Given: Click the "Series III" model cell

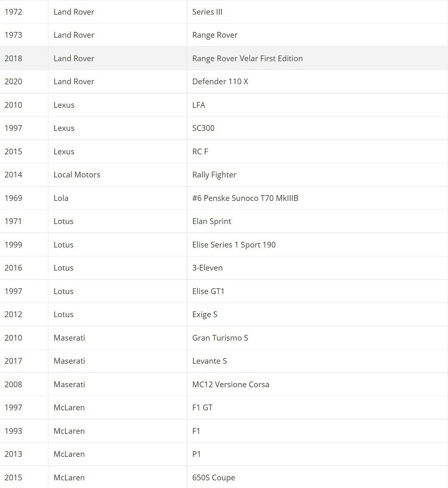Looking at the screenshot, I should tap(207, 12).
